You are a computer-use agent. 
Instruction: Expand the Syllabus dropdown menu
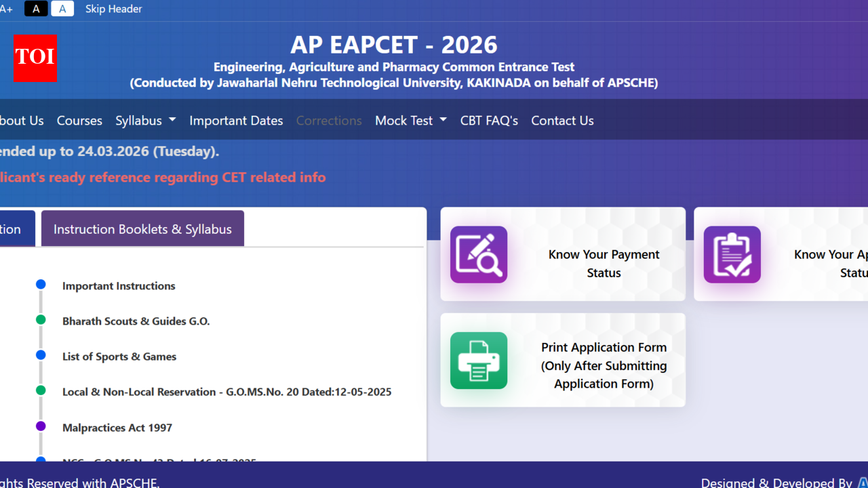tap(145, 121)
